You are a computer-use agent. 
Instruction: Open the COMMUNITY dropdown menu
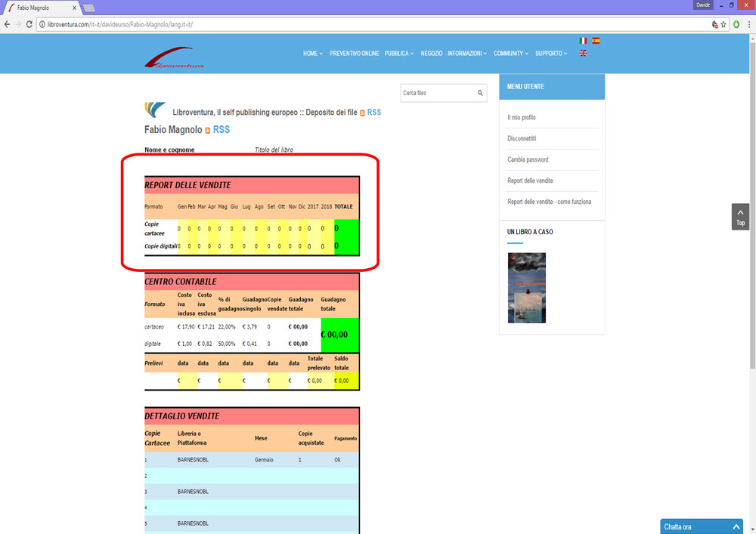tap(510, 54)
